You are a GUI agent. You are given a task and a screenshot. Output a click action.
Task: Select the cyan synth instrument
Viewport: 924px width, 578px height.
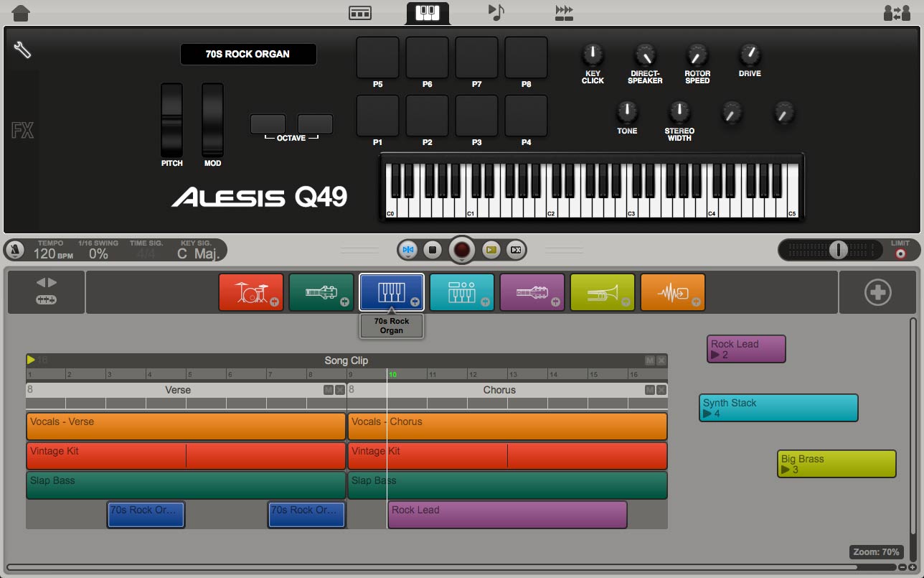462,292
